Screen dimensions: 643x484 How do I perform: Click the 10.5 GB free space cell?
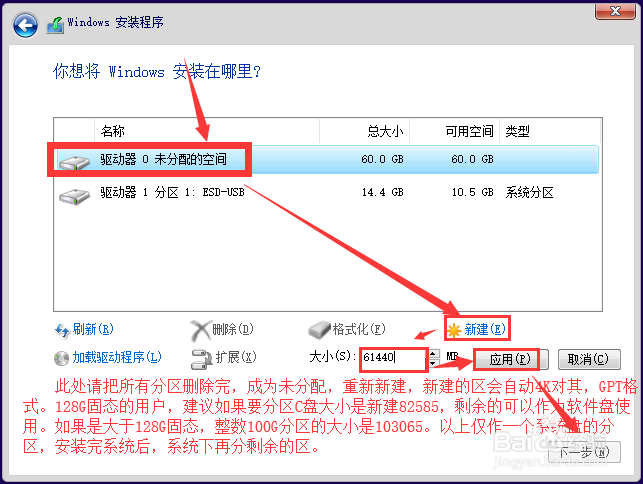(472, 192)
